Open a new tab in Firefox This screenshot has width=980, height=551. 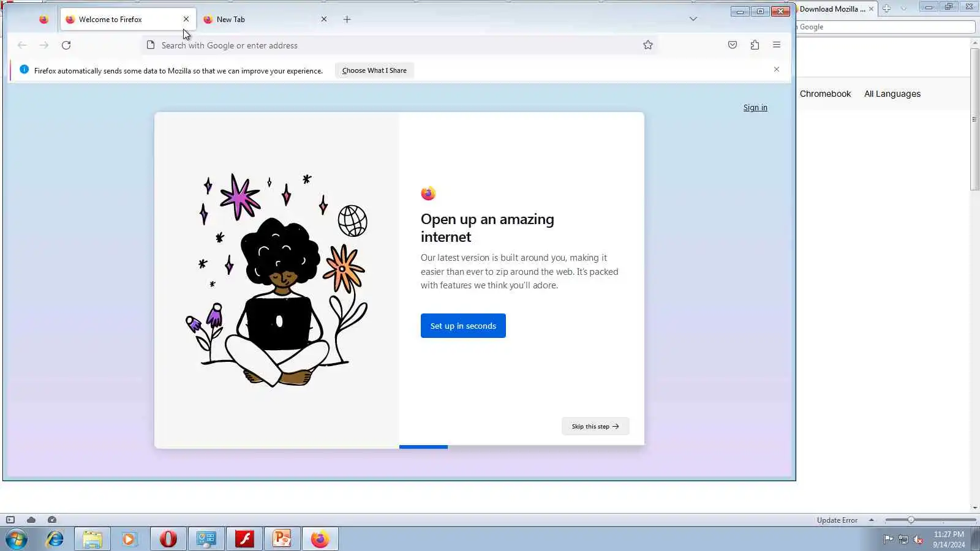(x=347, y=20)
